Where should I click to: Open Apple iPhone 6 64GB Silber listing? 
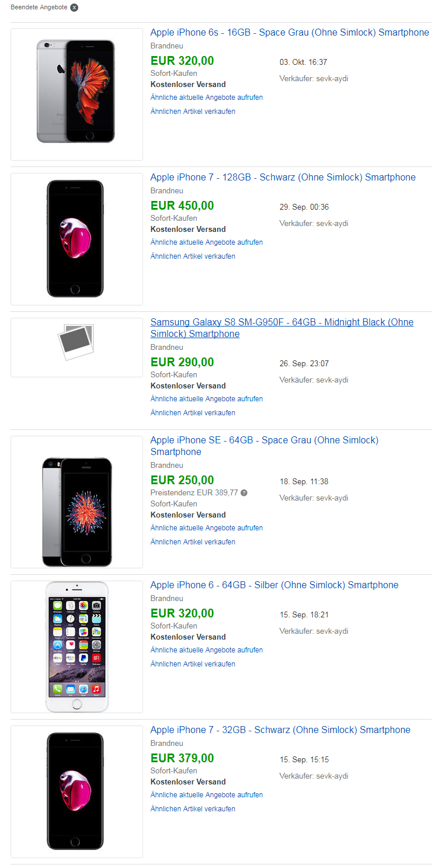274,585
